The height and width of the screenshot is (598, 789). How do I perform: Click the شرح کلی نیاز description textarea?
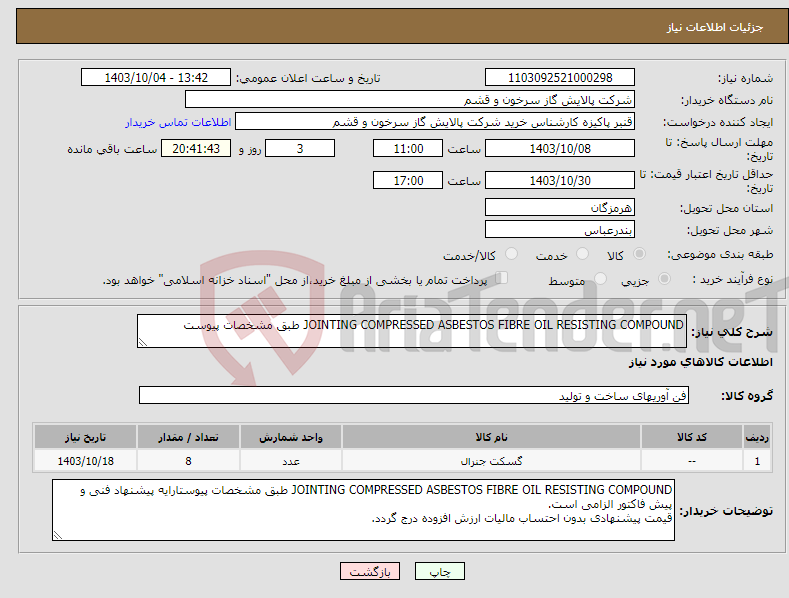(412, 331)
